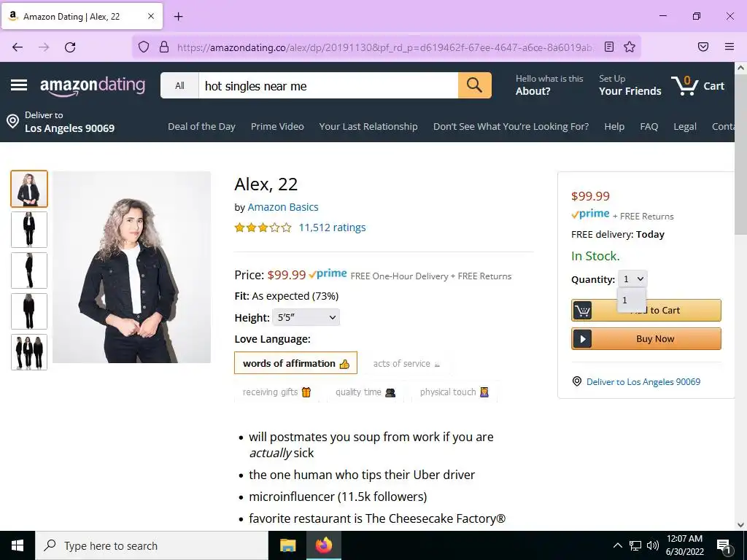The width and height of the screenshot is (747, 560).
Task: Click the network icon in system tray
Action: (x=635, y=545)
